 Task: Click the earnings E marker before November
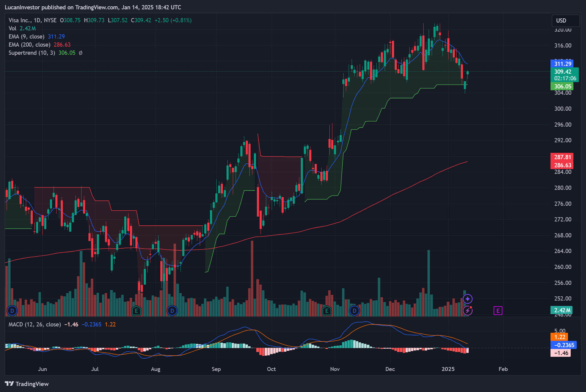[x=327, y=310]
